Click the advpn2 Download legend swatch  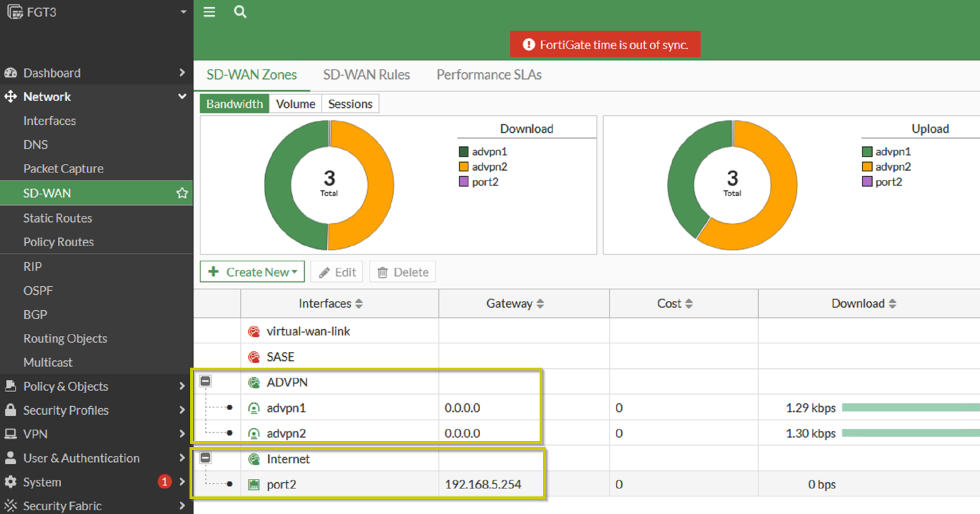463,167
